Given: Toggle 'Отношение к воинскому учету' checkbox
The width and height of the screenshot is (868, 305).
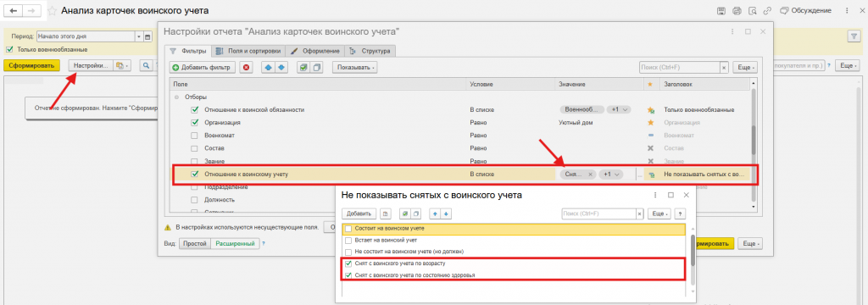Looking at the screenshot, I should pyautogui.click(x=194, y=174).
